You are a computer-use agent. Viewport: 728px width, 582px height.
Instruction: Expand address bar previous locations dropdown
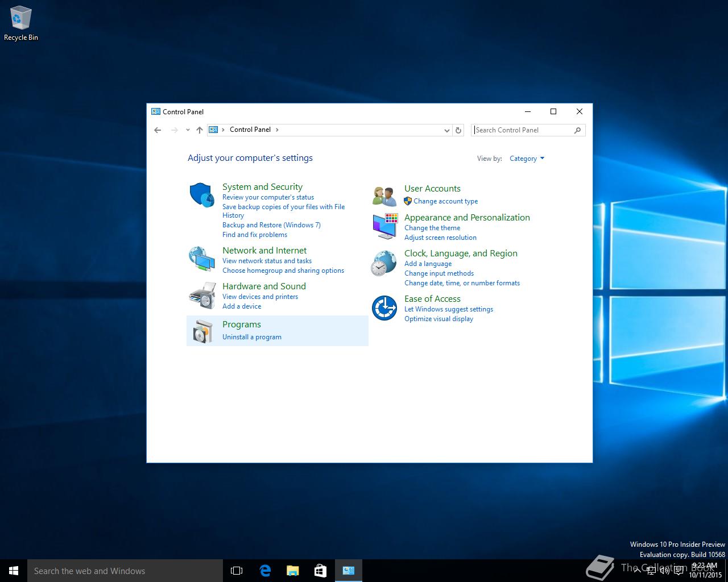pos(447,130)
